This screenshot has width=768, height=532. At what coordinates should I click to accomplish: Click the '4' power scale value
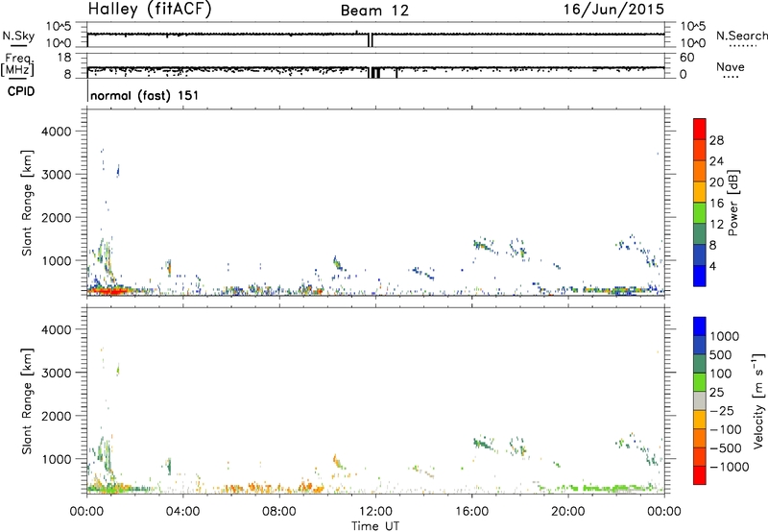point(713,266)
